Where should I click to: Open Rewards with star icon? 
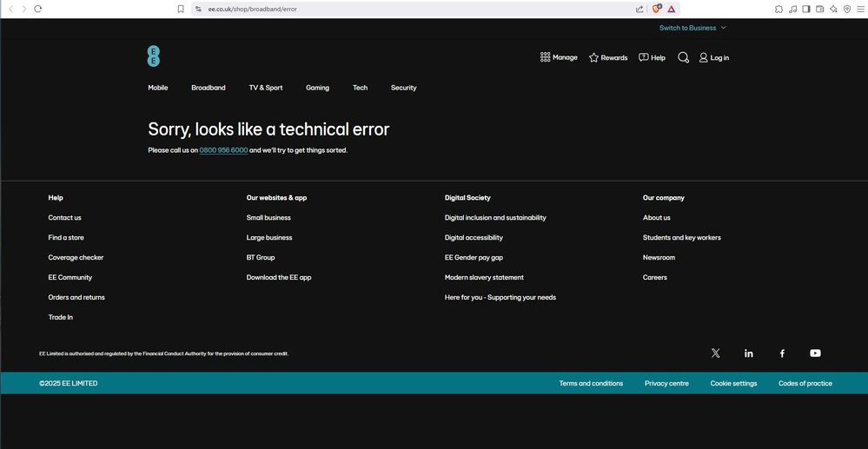coord(608,57)
